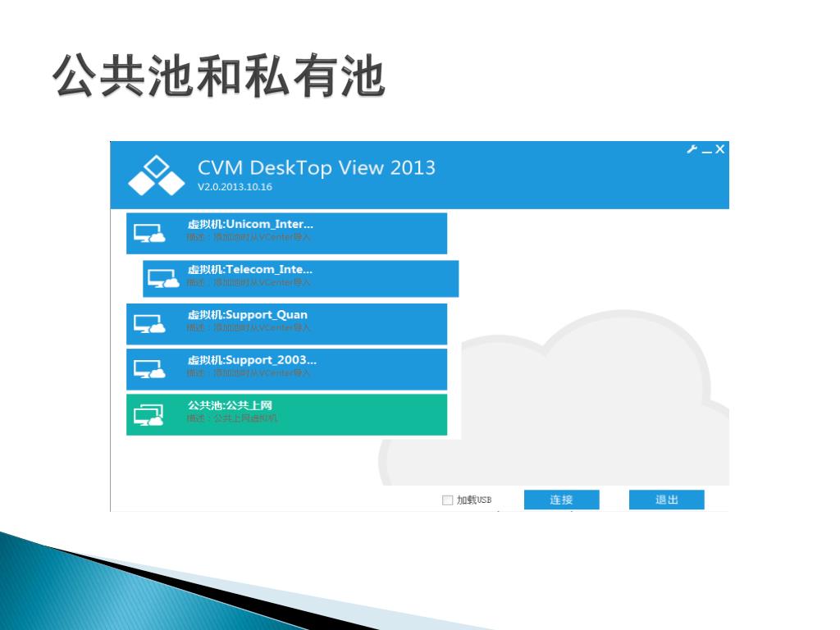Open the wrench settings icon
This screenshot has width=840, height=630.
(692, 149)
